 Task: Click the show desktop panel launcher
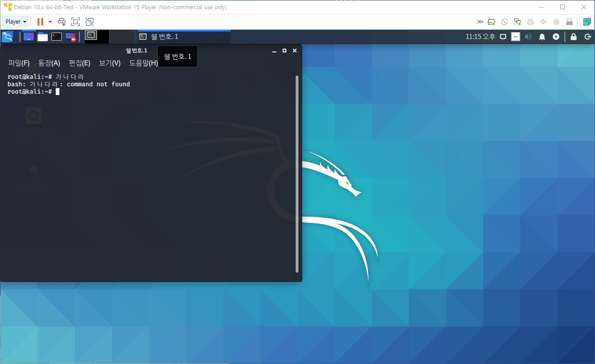point(29,37)
